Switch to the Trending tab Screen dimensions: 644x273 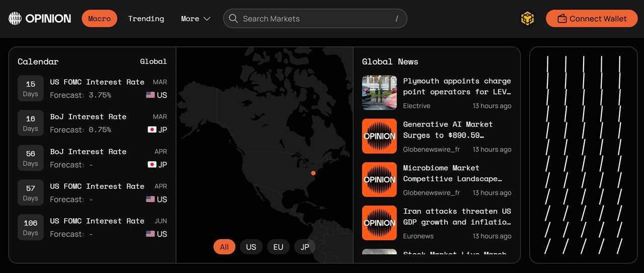[x=146, y=19]
